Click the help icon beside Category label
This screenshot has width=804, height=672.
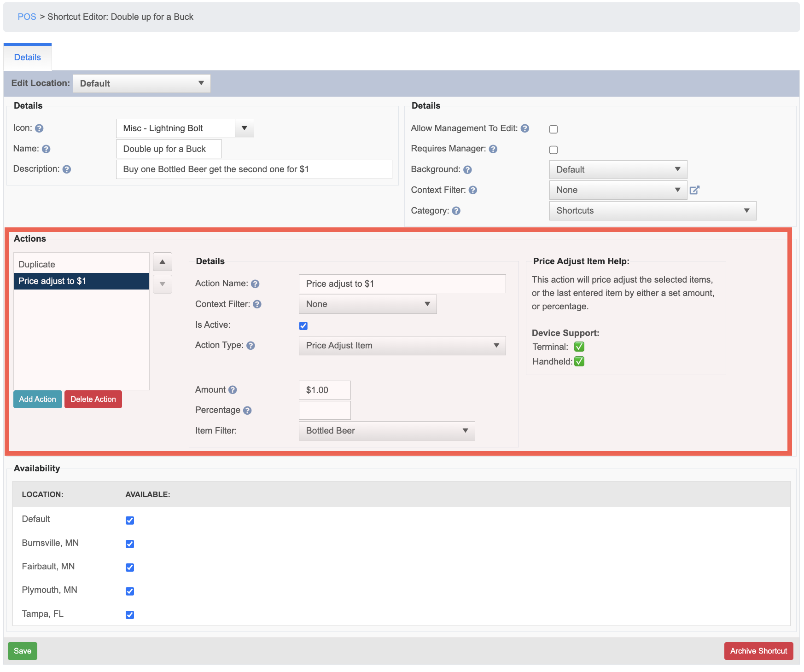[456, 211]
